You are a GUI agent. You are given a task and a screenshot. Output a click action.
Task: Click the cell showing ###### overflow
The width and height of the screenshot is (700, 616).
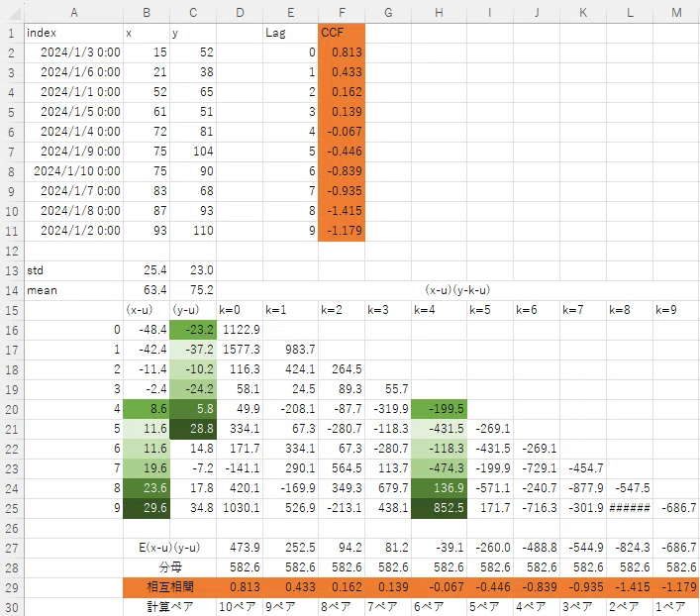(630, 508)
